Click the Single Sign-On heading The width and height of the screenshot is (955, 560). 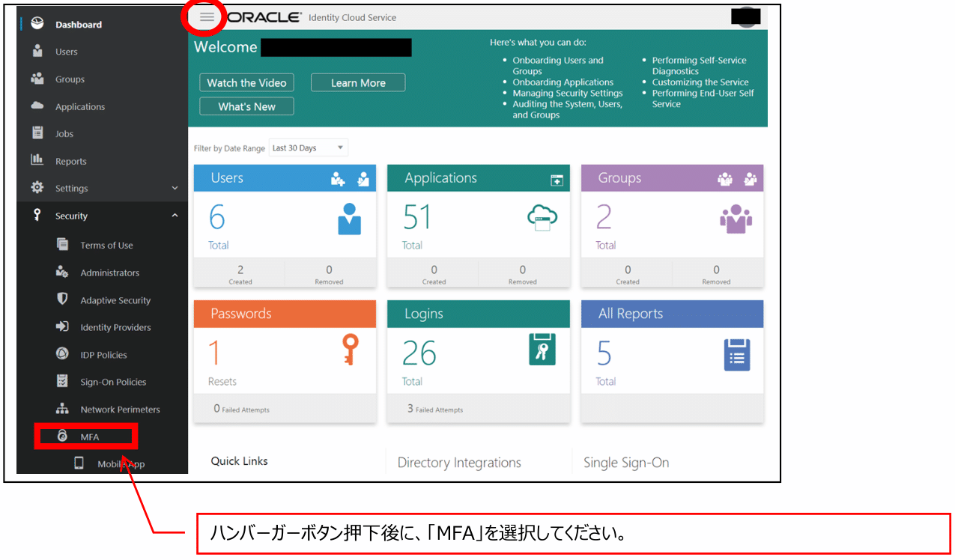[626, 463]
